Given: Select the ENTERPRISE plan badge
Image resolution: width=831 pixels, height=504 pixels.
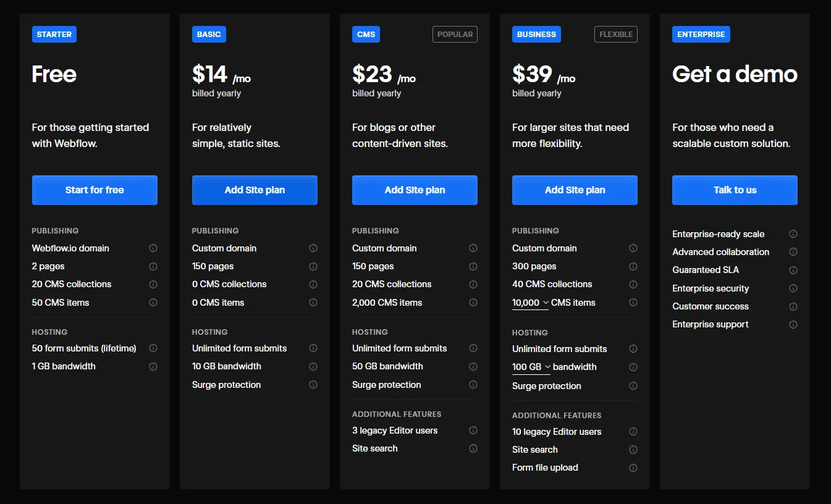Looking at the screenshot, I should pyautogui.click(x=701, y=35).
